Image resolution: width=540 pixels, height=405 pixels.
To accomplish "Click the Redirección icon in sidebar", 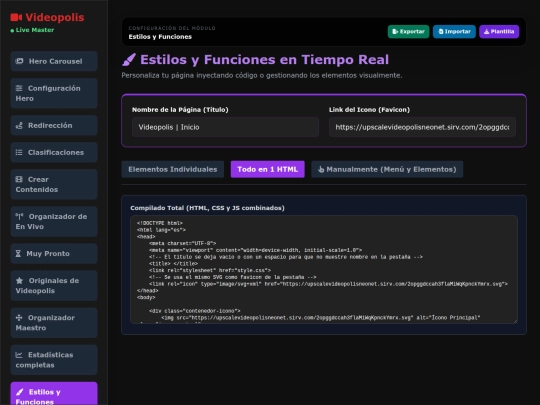I will 19,125.
